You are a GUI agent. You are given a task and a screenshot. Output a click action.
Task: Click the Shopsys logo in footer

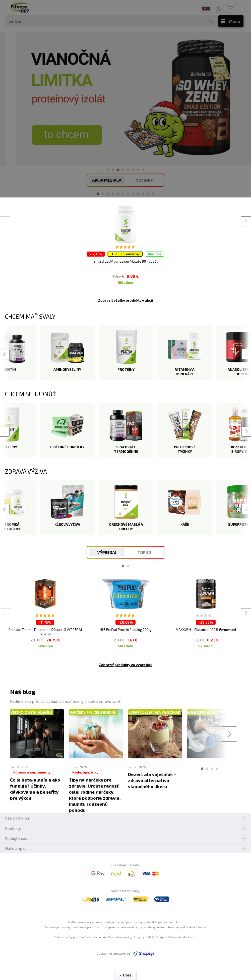coord(144,953)
